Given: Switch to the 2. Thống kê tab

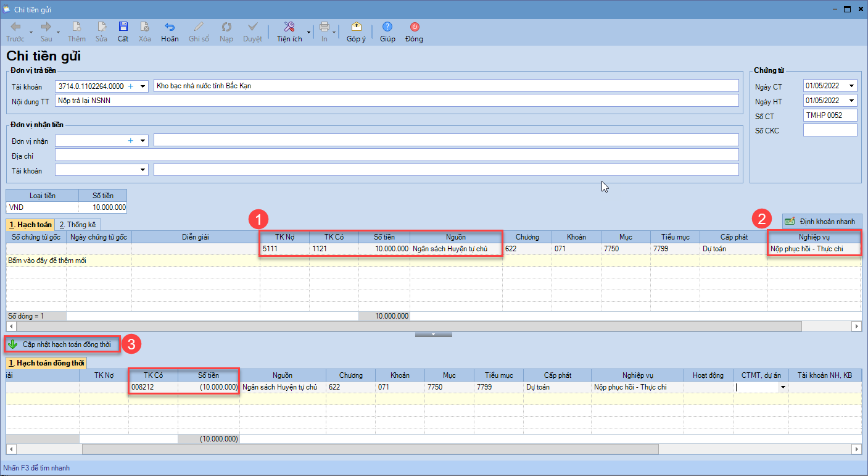Looking at the screenshot, I should click(77, 225).
